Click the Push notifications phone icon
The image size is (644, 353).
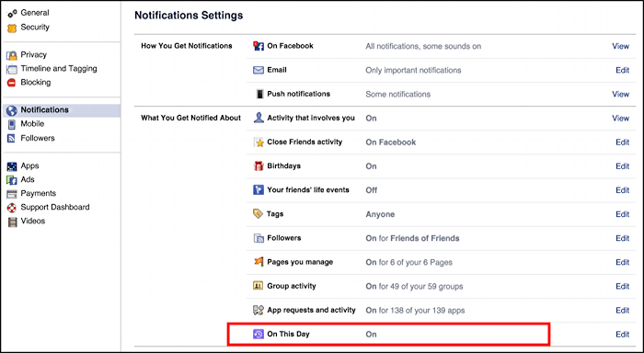(259, 94)
